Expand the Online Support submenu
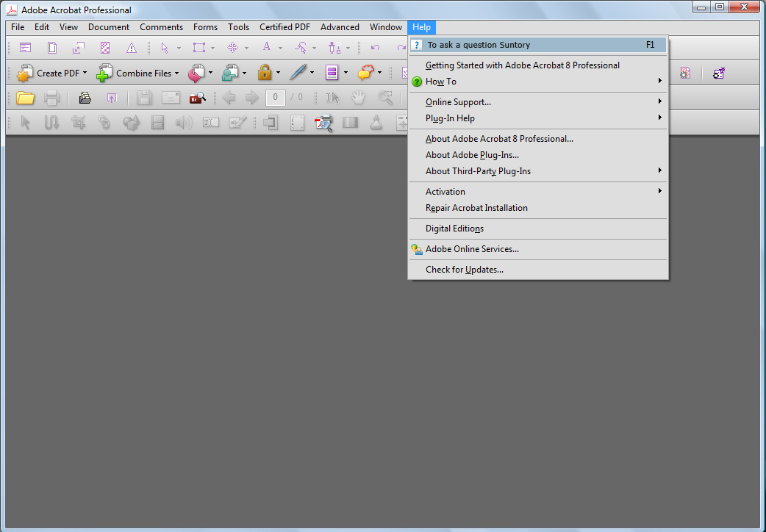Image resolution: width=766 pixels, height=532 pixels. pos(538,102)
